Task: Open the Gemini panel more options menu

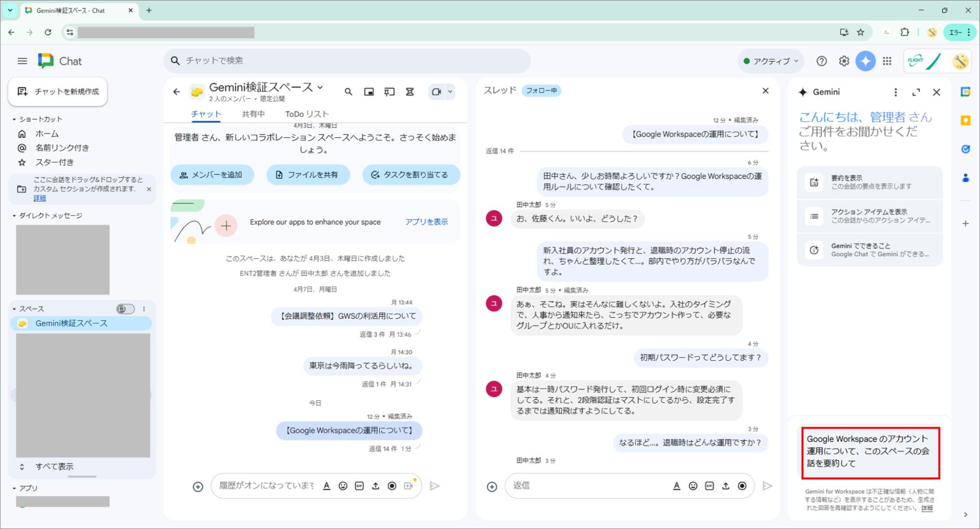Action: tap(896, 92)
